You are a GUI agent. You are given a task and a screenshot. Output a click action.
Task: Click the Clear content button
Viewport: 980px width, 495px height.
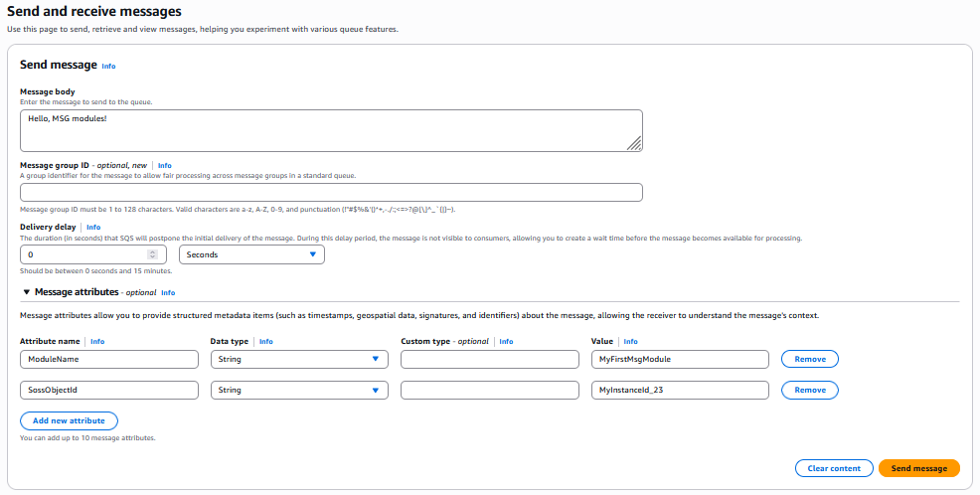coord(833,468)
